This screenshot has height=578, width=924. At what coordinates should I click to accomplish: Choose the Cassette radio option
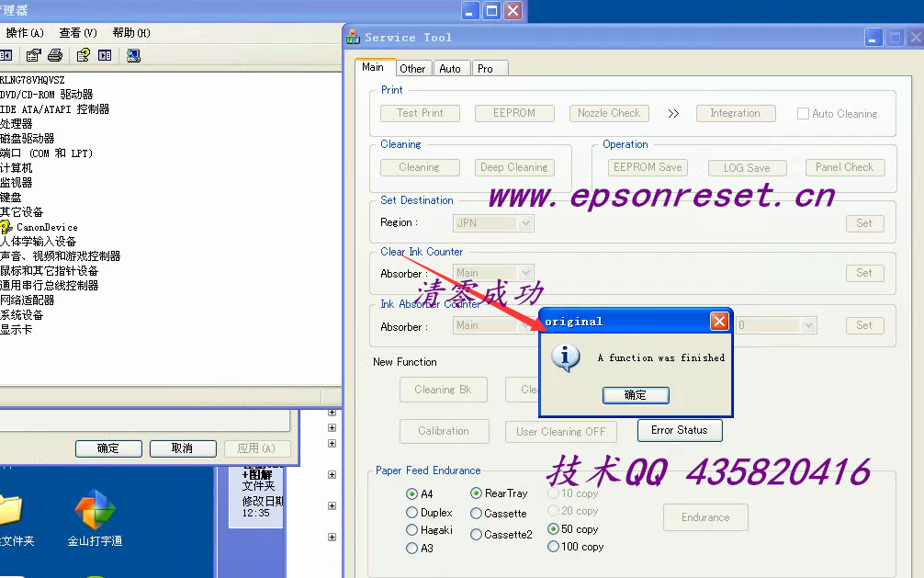pyautogui.click(x=476, y=514)
